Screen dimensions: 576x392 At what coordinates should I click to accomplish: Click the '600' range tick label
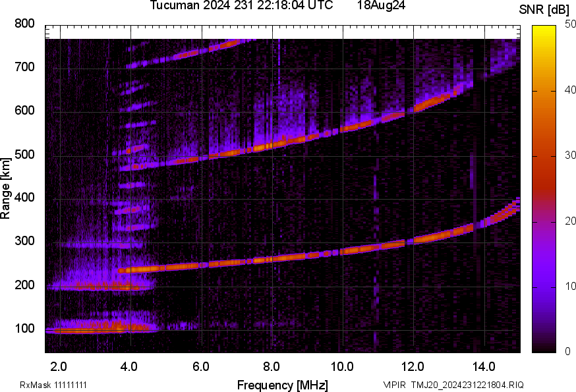24,111
